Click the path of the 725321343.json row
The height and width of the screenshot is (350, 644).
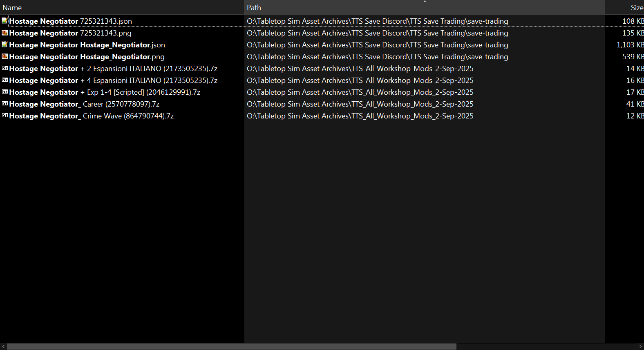[x=378, y=21]
